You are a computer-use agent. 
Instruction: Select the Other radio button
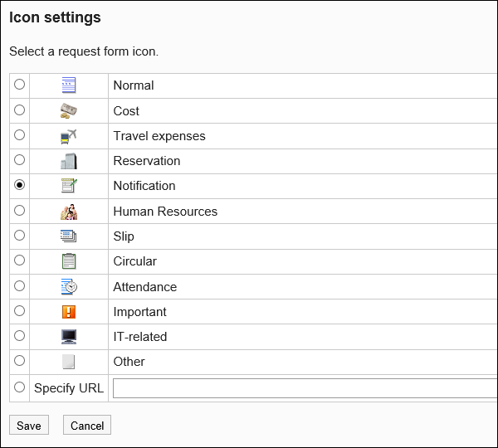[19, 361]
